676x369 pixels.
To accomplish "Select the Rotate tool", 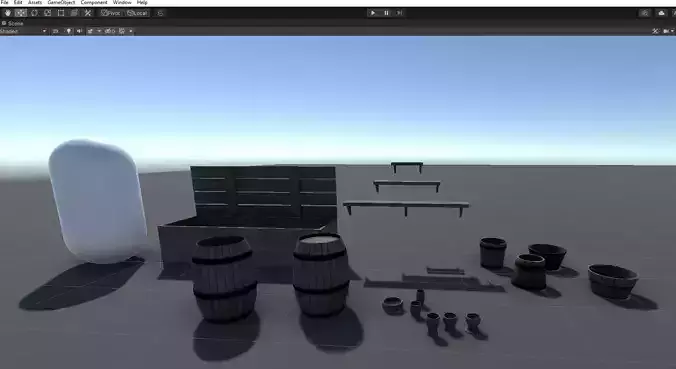I will [x=34, y=13].
